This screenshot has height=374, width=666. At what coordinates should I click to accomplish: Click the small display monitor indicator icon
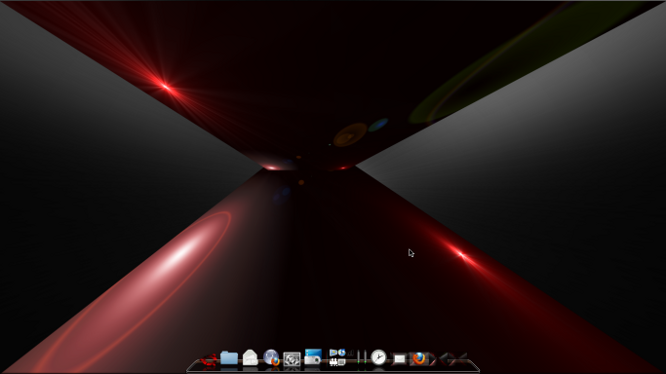(x=342, y=362)
